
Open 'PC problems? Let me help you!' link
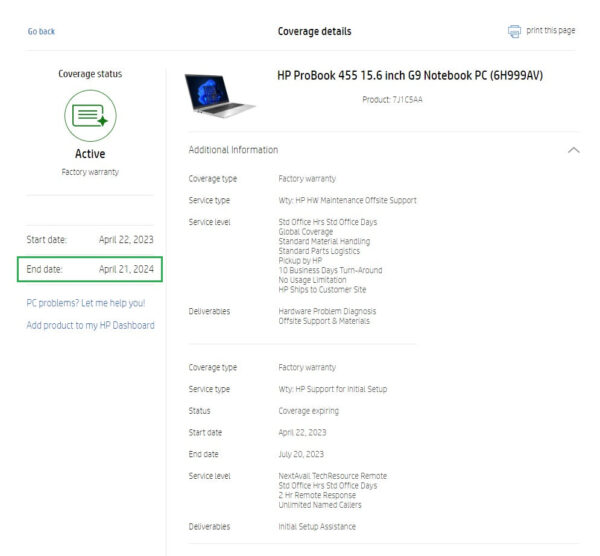(86, 303)
